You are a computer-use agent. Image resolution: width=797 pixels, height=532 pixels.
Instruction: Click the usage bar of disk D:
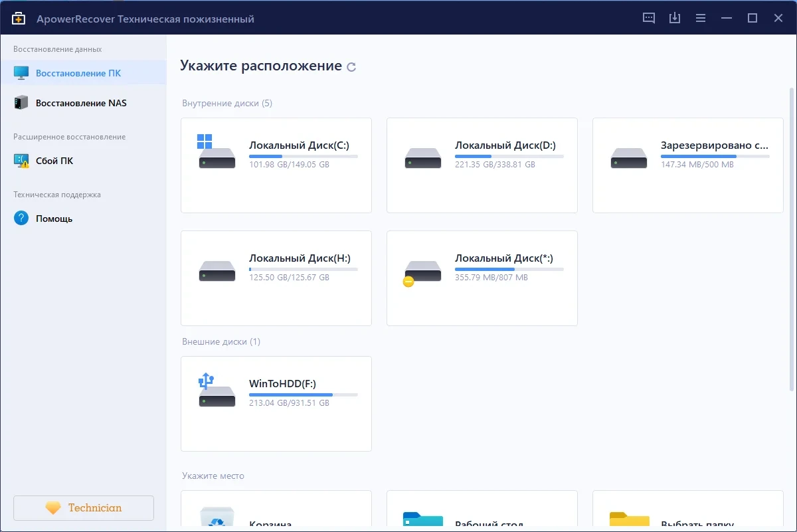[x=509, y=157]
